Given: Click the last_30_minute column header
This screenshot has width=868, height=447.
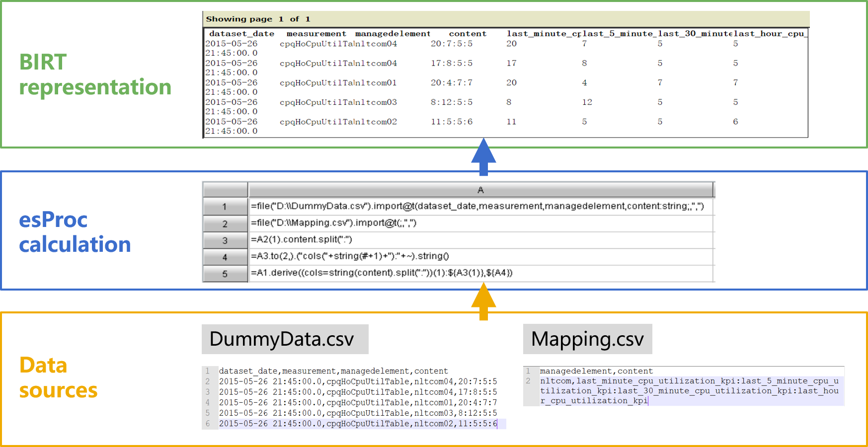Looking at the screenshot, I should [x=696, y=34].
